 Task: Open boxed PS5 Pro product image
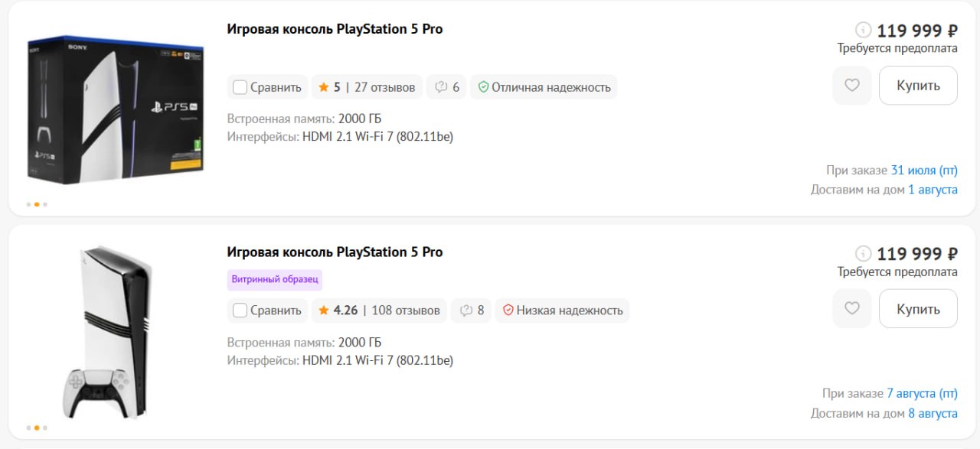pyautogui.click(x=115, y=109)
